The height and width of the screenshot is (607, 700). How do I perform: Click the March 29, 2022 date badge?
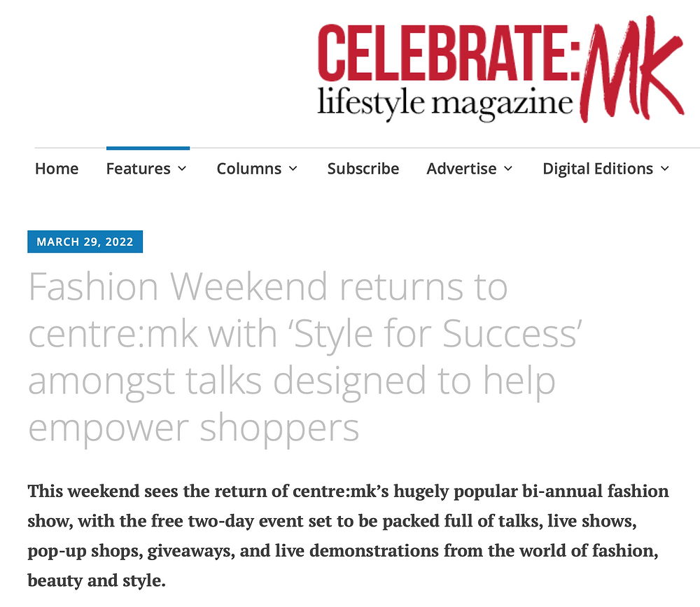(x=85, y=242)
